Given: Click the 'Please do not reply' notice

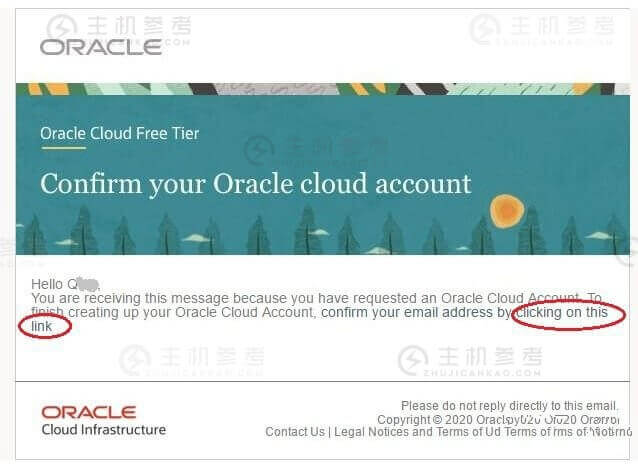Looking at the screenshot, I should 509,406.
